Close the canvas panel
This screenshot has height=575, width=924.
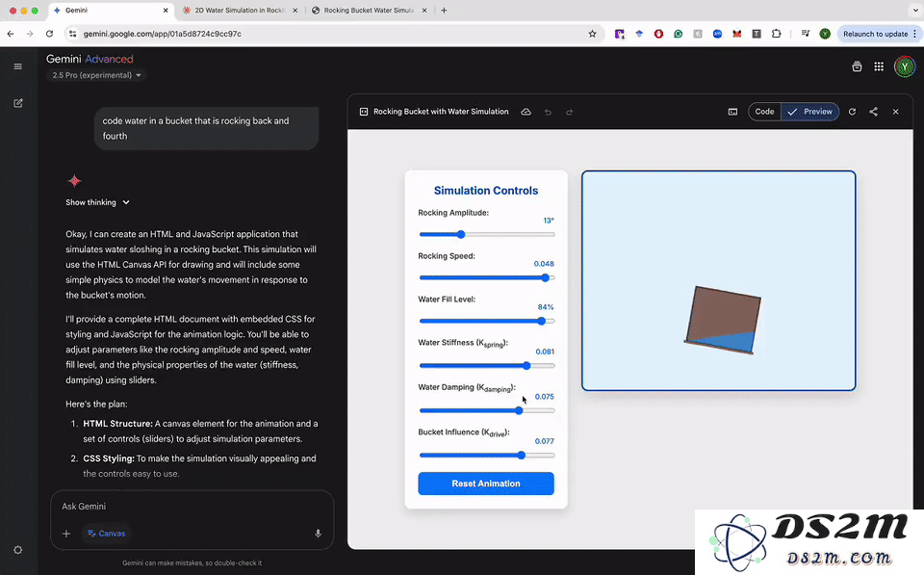pos(895,112)
